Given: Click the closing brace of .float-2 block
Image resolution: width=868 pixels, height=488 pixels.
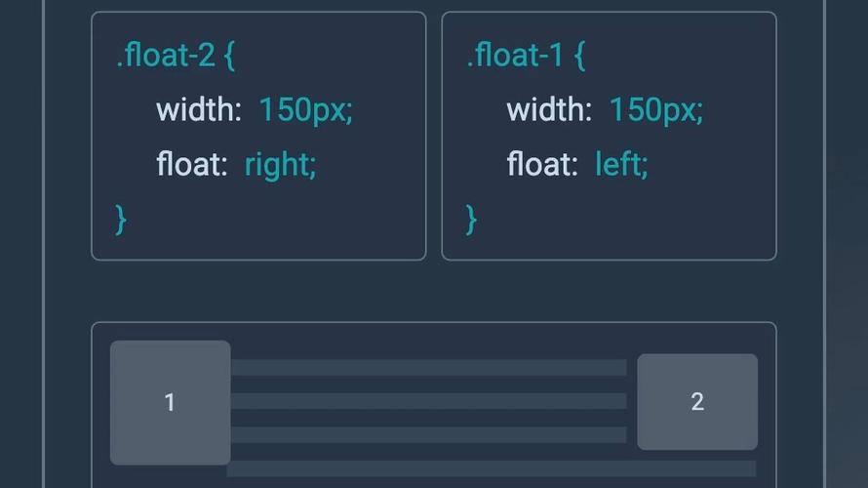Looking at the screenshot, I should 121,218.
